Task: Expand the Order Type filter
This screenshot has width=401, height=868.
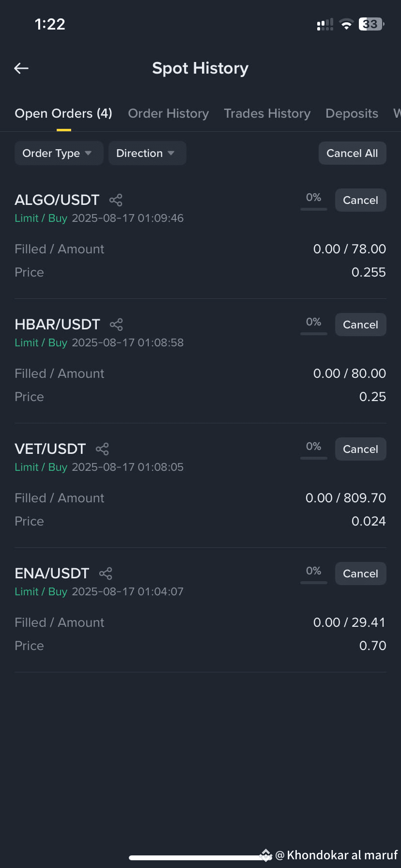Action: coord(59,153)
